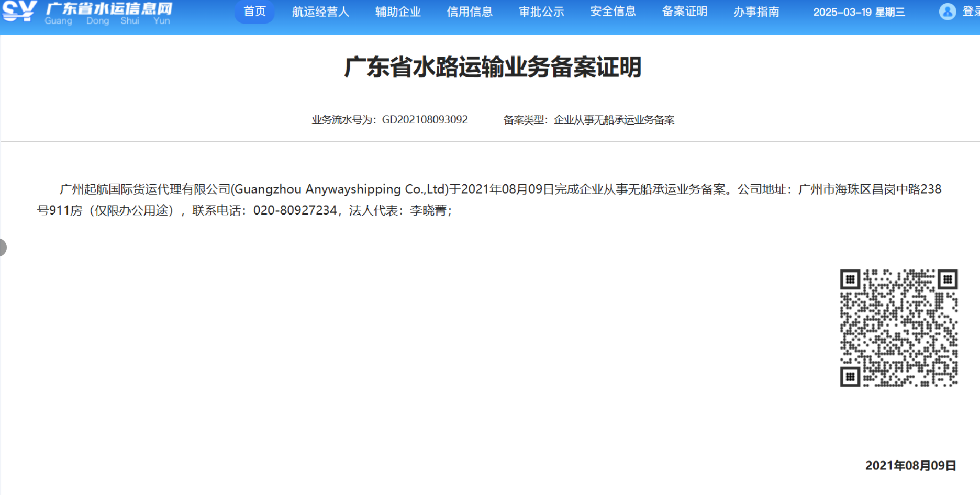Open the 首页 home tab
The height and width of the screenshot is (495, 980).
[254, 12]
